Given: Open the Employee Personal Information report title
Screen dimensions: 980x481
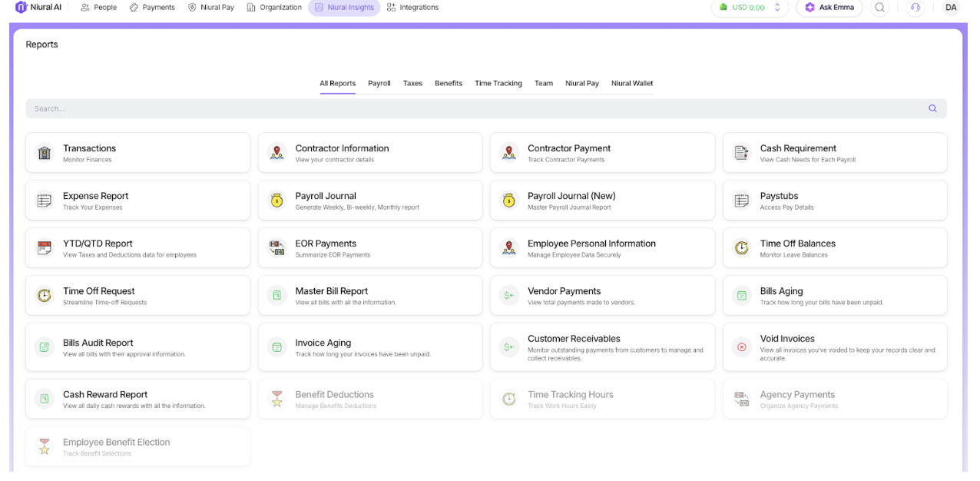Looking at the screenshot, I should [x=591, y=244].
